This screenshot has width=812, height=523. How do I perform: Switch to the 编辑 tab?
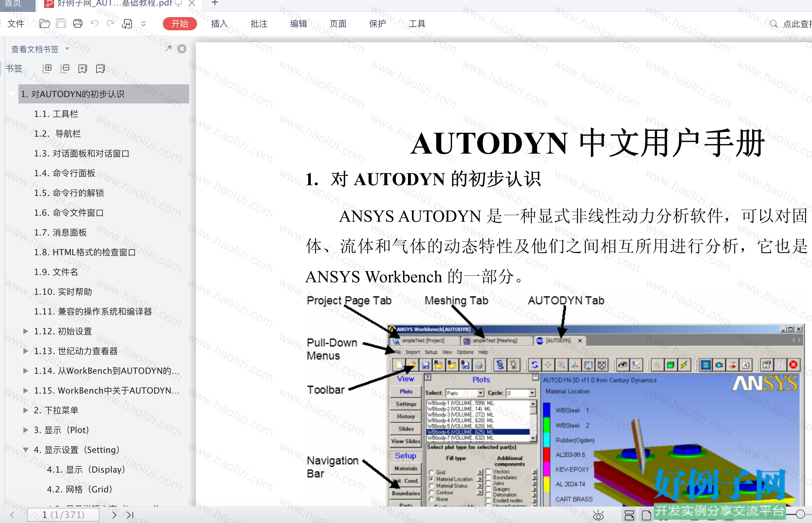[298, 24]
